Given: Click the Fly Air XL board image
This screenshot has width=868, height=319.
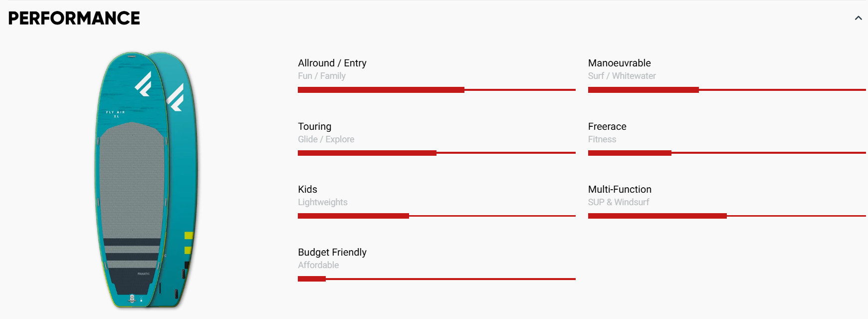Looking at the screenshot, I should (146, 180).
